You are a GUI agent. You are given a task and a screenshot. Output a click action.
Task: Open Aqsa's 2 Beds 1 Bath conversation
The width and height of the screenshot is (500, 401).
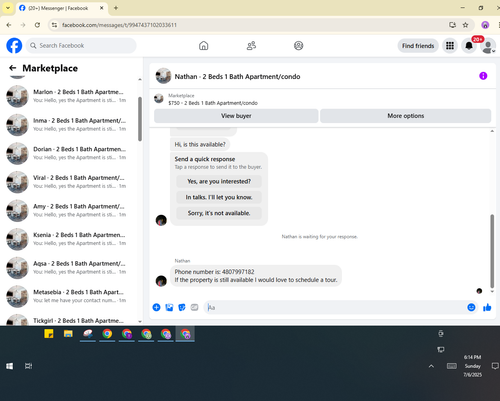click(69, 268)
